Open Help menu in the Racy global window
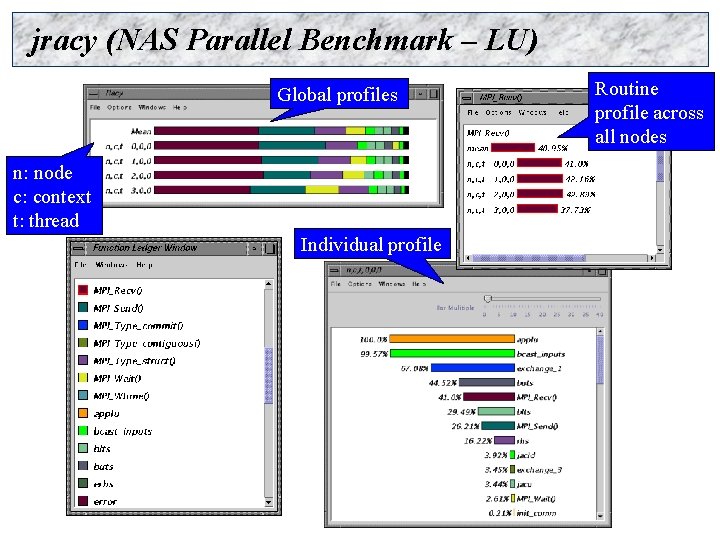Image resolution: width=720 pixels, height=540 pixels. click(x=180, y=107)
